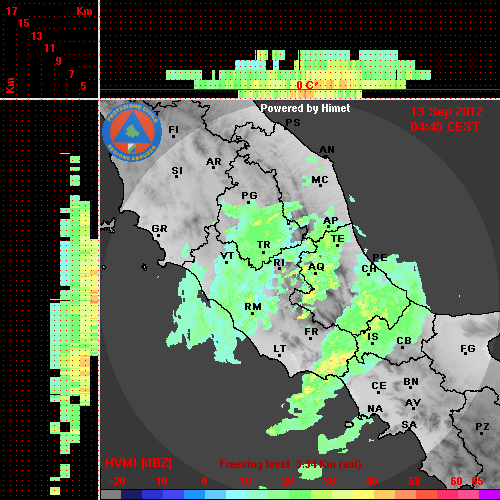Click the Protezione Civile Regione Abruzzo logo
Viewport: 500px width, 500px height.
pyautogui.click(x=132, y=132)
